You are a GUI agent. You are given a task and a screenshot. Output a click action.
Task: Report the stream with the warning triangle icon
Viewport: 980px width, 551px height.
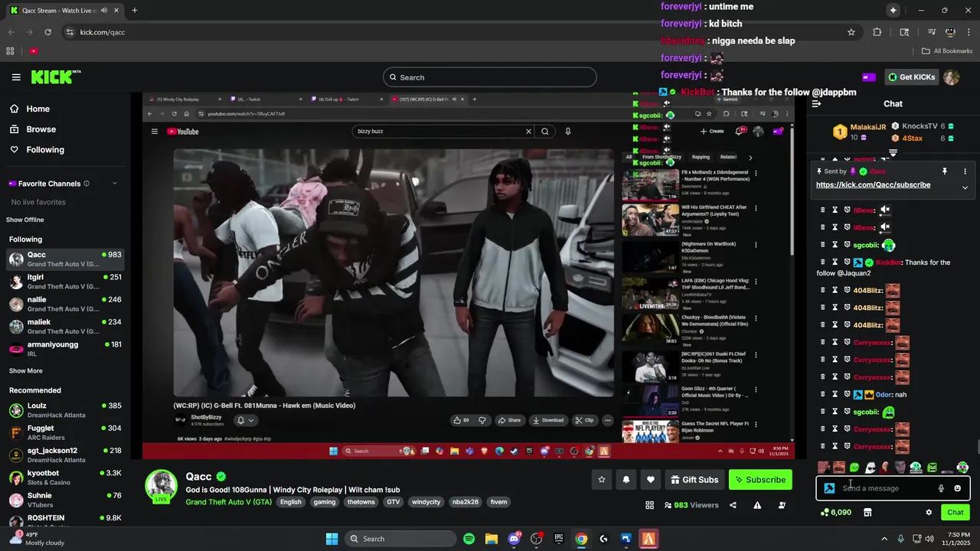tap(757, 505)
